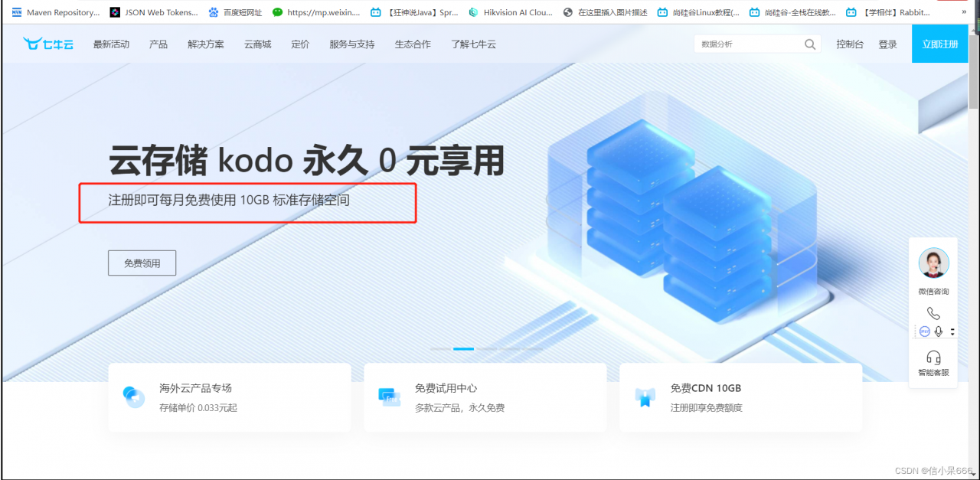
Task: Open the 产品 menu
Action: click(x=158, y=44)
